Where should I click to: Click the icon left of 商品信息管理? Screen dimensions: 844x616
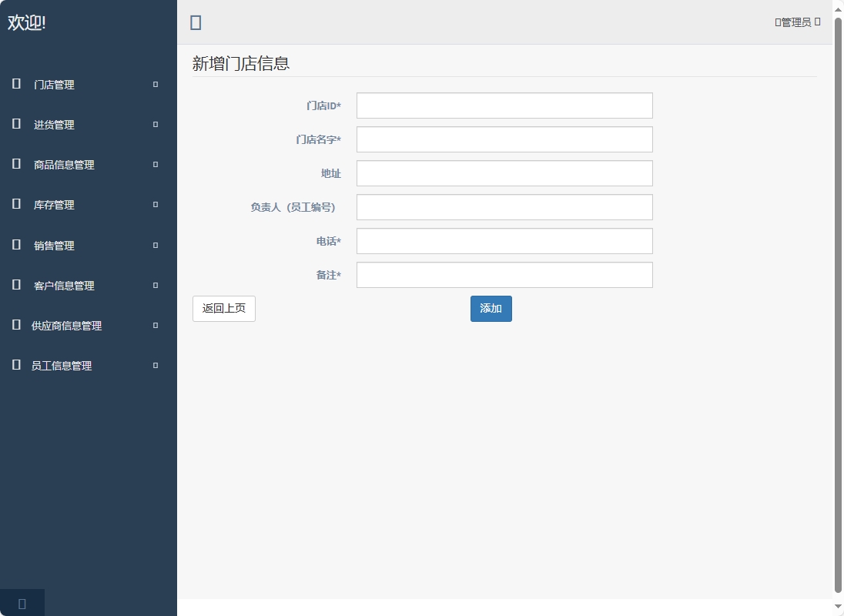click(16, 164)
